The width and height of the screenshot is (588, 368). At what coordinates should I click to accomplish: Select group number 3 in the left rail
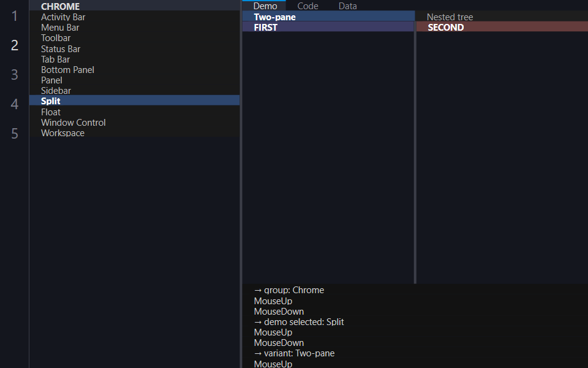click(x=15, y=74)
